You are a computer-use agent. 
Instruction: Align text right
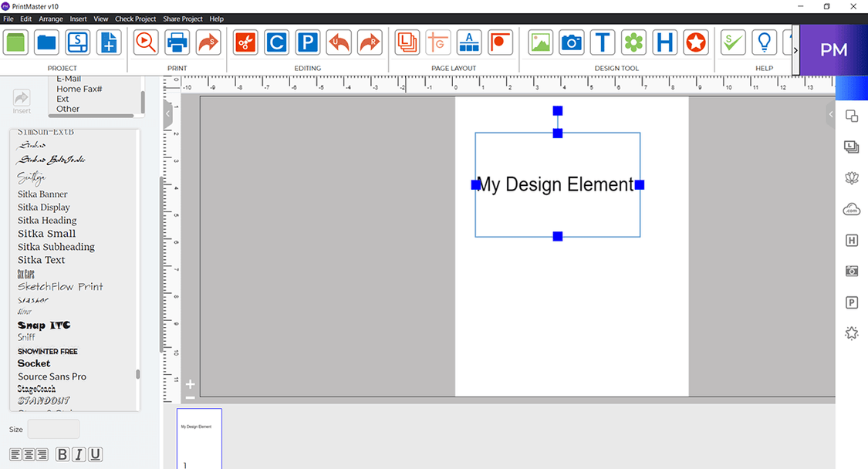(42, 454)
